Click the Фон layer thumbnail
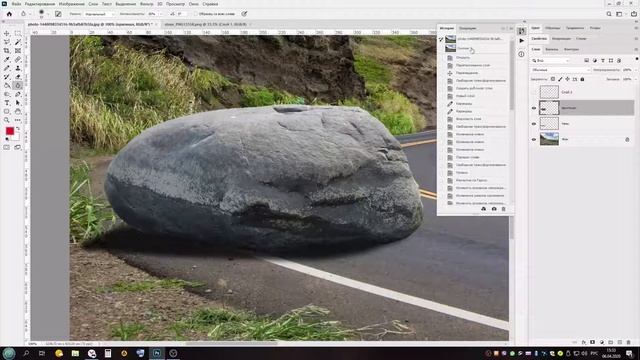 point(549,139)
